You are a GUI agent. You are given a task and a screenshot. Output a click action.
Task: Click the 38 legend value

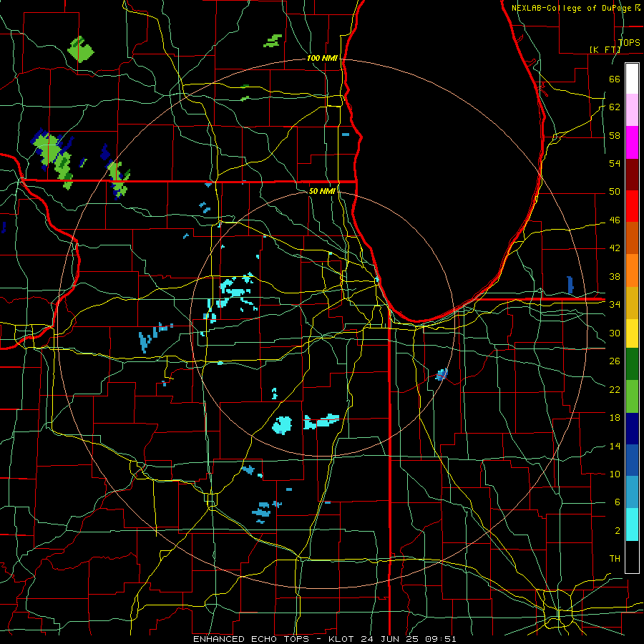[615, 276]
